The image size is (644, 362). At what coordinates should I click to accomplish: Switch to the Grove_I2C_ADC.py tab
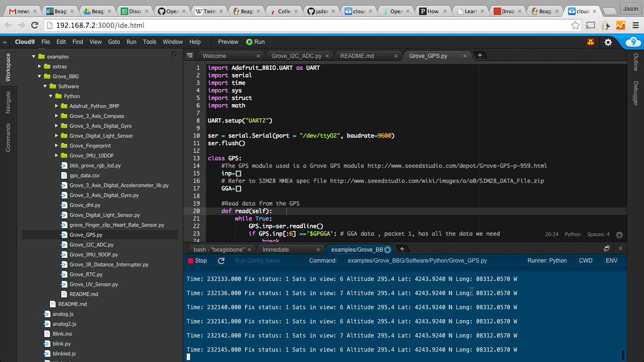297,56
